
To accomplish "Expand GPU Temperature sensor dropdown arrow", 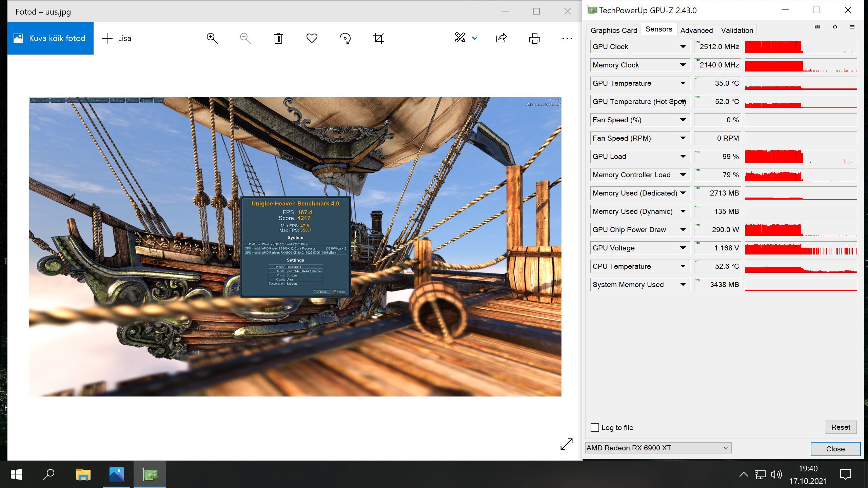I will tap(683, 83).
